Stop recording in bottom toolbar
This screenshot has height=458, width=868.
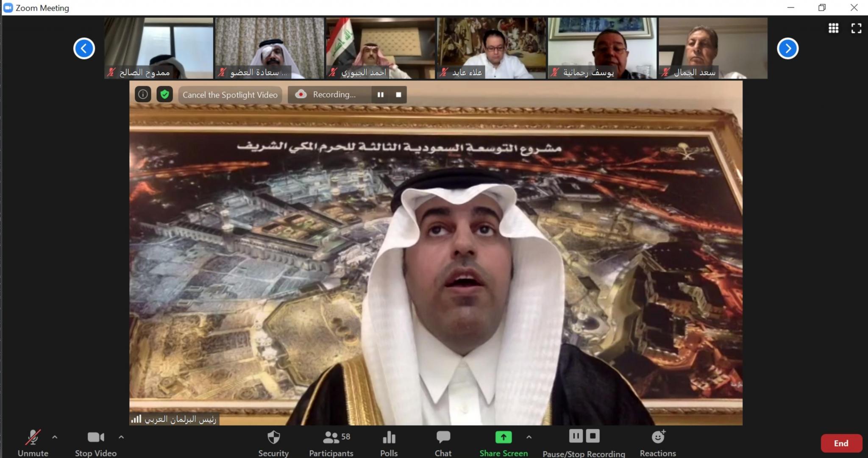tap(593, 436)
